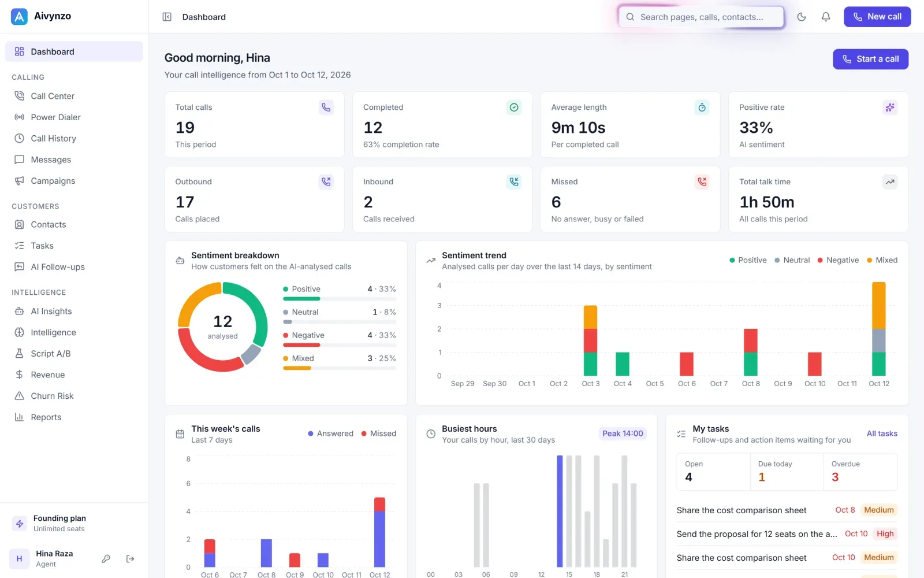Go to Power Dialer
Image resolution: width=924 pixels, height=578 pixels.
(x=74, y=117)
